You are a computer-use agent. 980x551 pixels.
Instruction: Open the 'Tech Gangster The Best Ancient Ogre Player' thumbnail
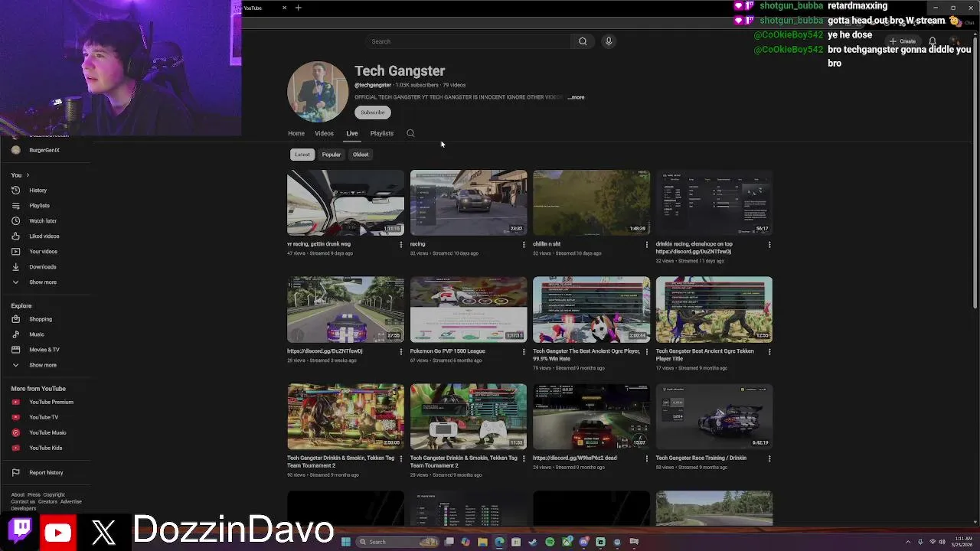point(591,310)
